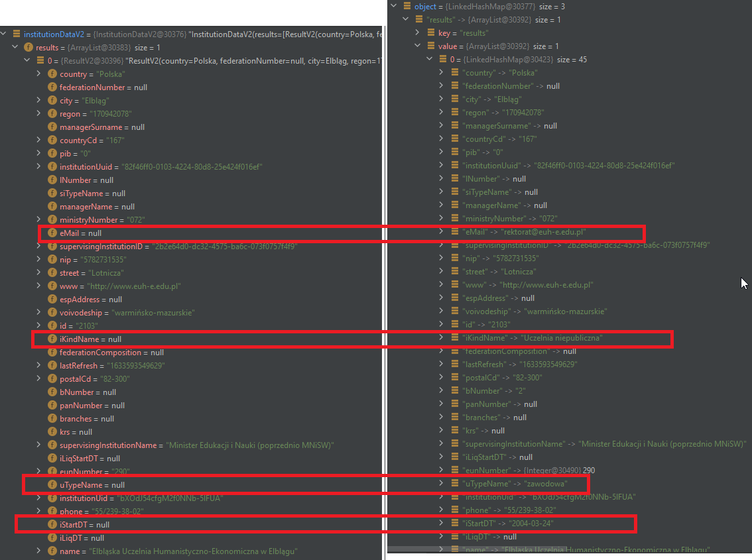Select the right "www" -> http://www.euh-e.edu.pl entry
This screenshot has height=560, width=752.
click(x=570, y=284)
